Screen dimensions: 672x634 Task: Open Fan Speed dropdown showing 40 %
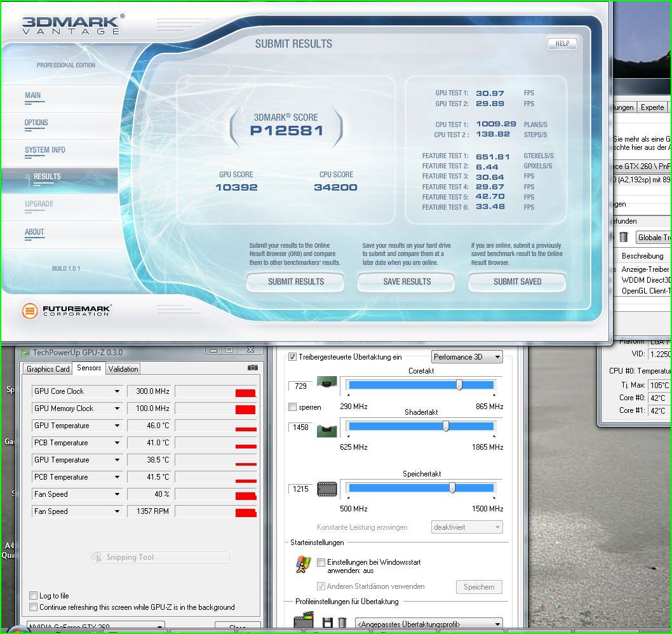[x=117, y=494]
